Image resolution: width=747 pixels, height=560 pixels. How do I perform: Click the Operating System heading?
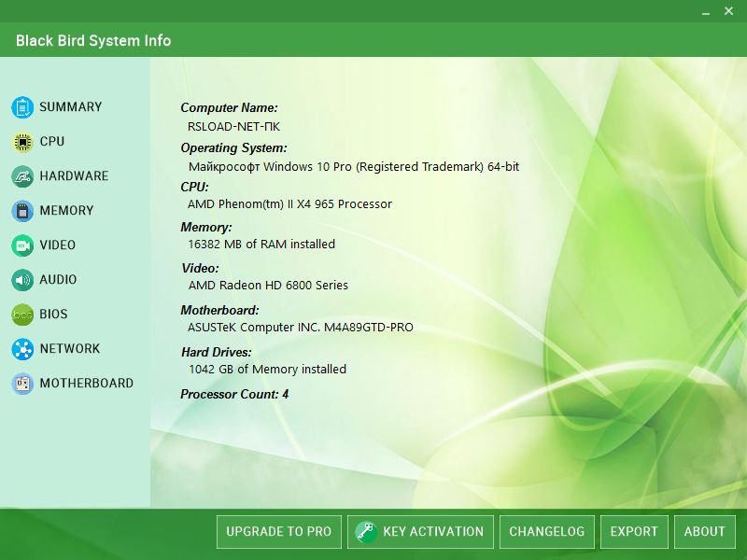point(233,148)
